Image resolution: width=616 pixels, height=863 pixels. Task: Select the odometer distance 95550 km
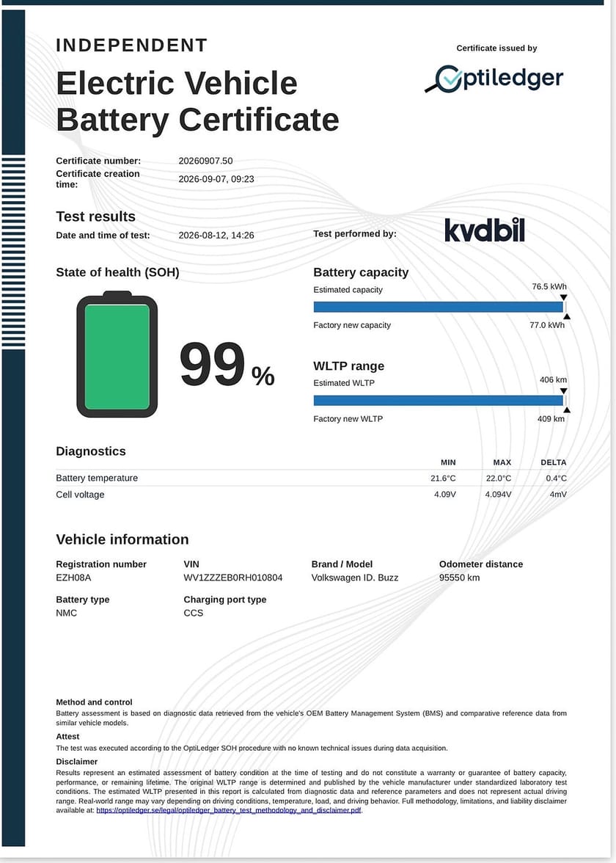(459, 578)
